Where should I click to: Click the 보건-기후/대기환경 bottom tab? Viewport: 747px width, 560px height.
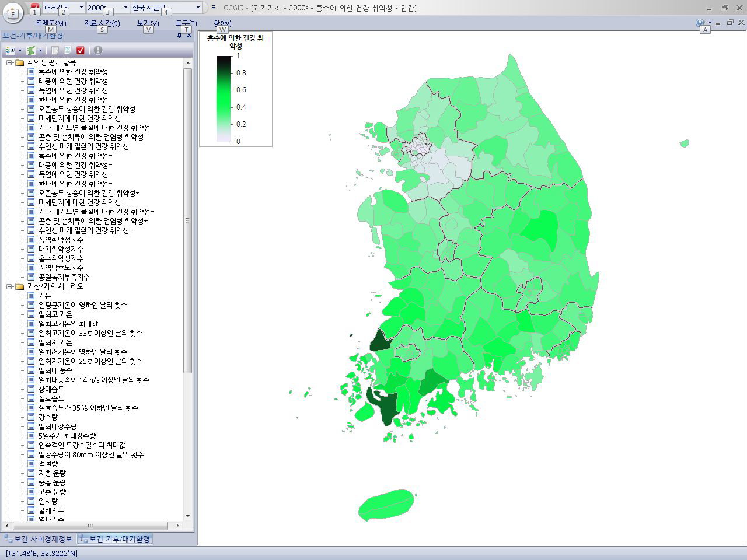pyautogui.click(x=115, y=538)
